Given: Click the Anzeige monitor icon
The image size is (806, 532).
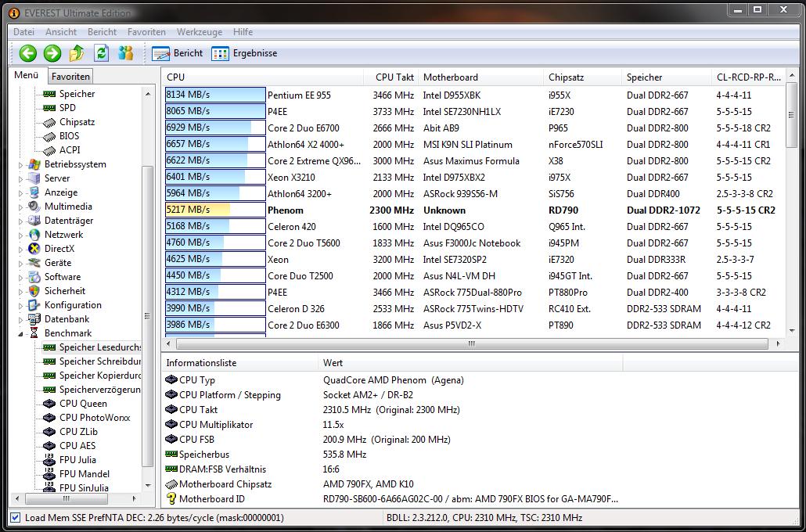Looking at the screenshot, I should (x=34, y=192).
